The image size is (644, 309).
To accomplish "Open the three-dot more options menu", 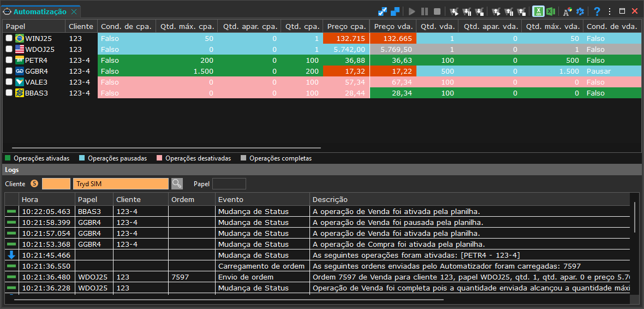I will (610, 11).
